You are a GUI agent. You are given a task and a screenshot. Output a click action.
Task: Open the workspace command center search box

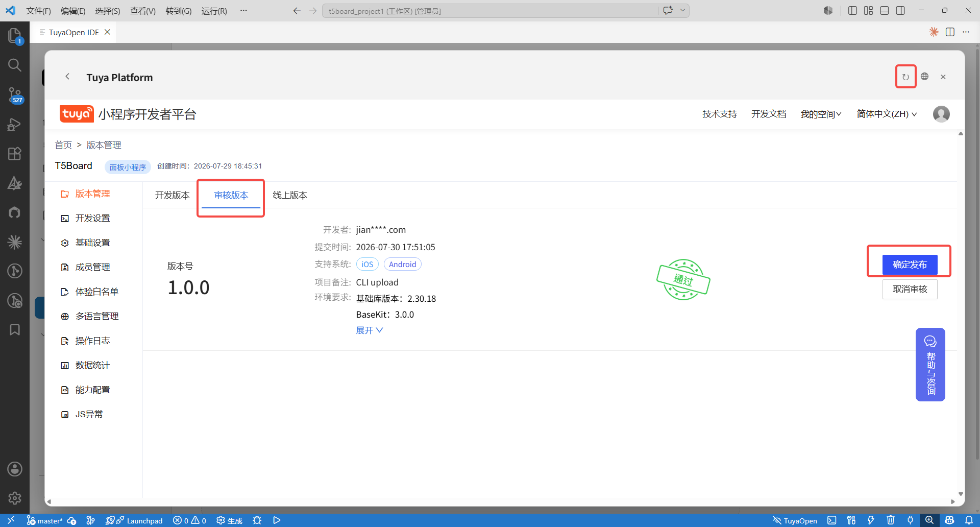490,11
